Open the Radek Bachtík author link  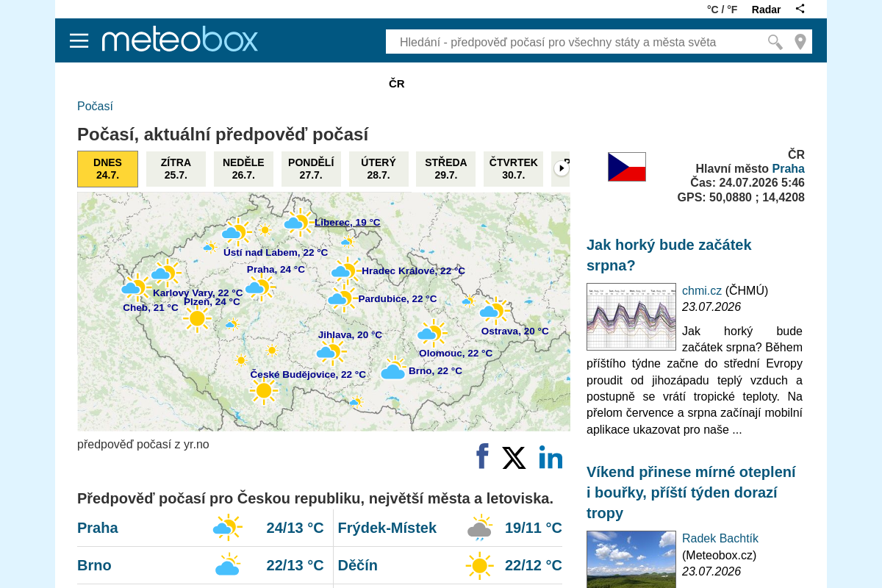coord(720,538)
